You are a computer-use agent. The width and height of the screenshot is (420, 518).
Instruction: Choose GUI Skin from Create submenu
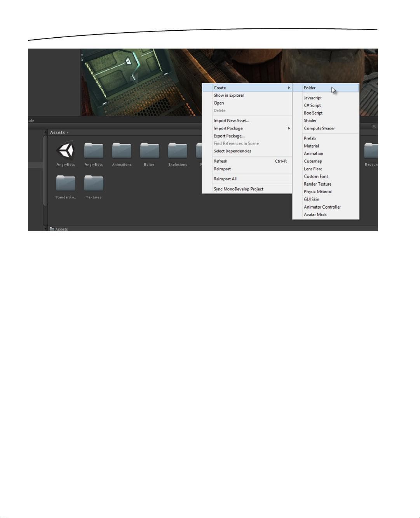(x=326, y=199)
